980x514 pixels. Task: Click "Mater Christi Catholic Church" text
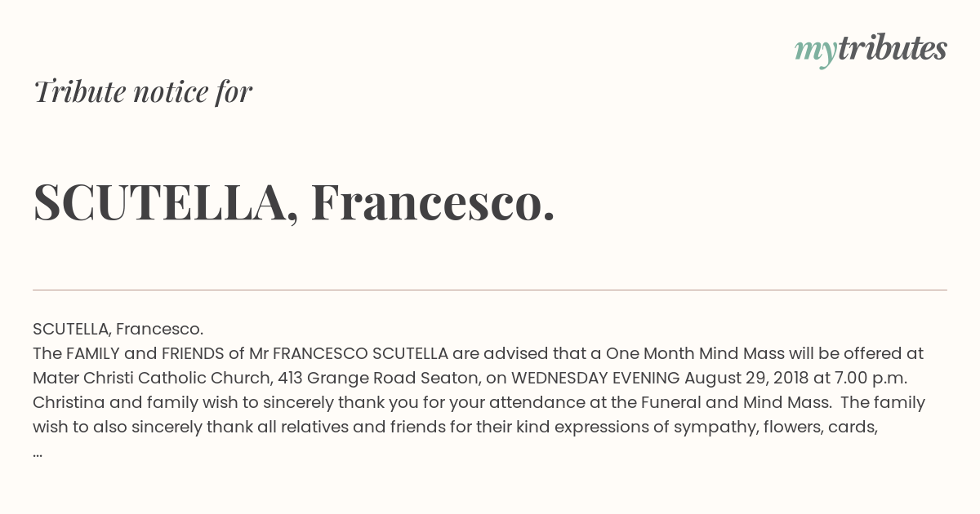click(152, 378)
